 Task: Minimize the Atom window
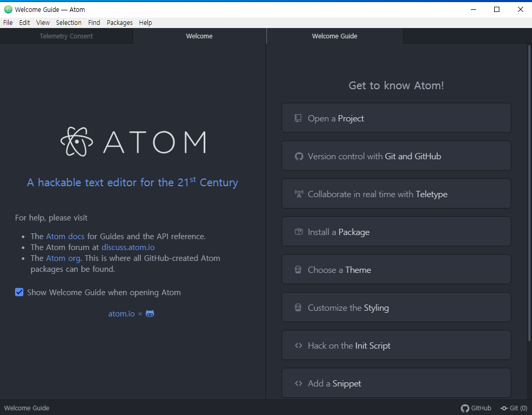(473, 9)
